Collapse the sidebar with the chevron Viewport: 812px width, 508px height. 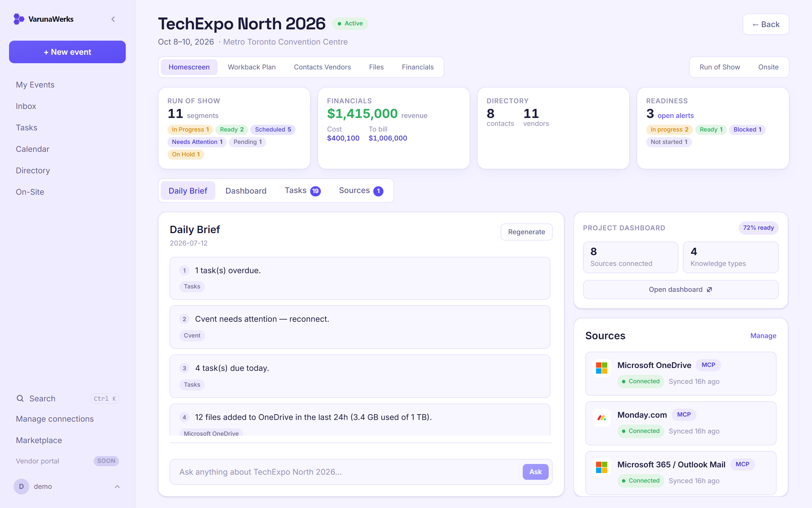click(113, 19)
